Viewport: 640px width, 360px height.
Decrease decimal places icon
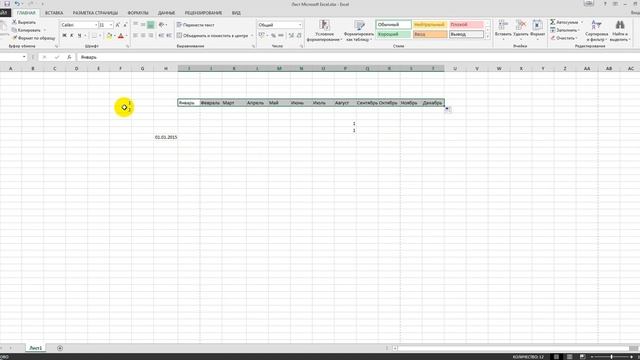coord(299,36)
